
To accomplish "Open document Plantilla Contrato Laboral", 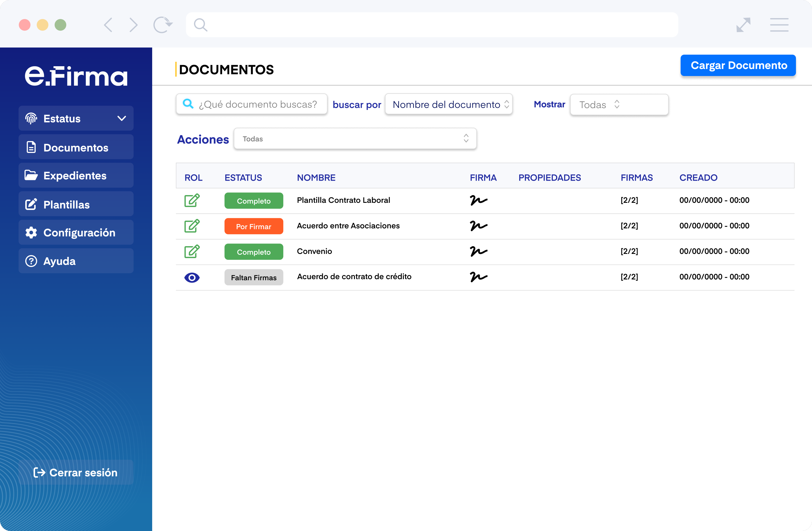I will [344, 200].
